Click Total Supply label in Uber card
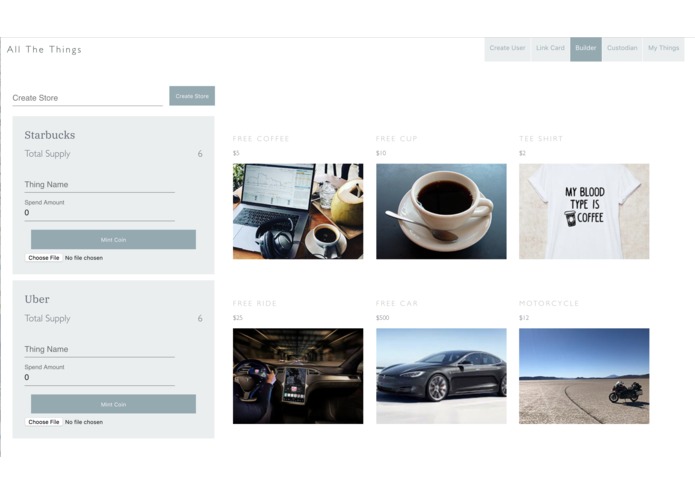This screenshot has width=695, height=494. click(47, 319)
